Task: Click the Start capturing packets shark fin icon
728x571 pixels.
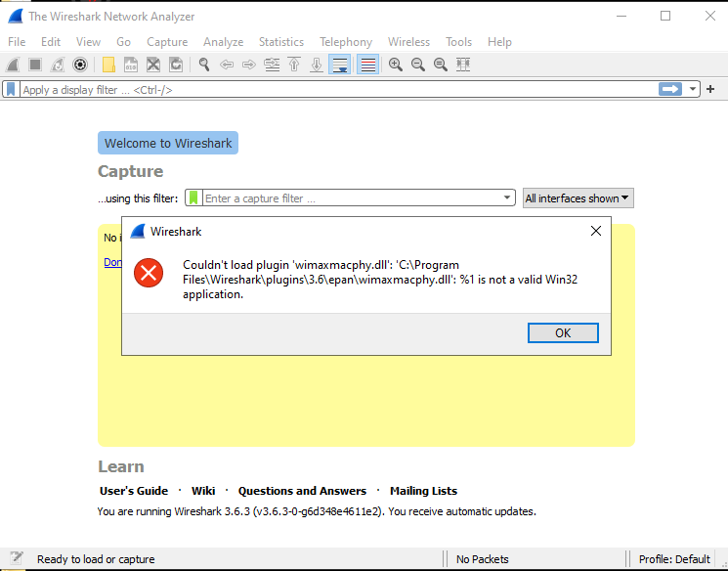Action: tap(13, 65)
